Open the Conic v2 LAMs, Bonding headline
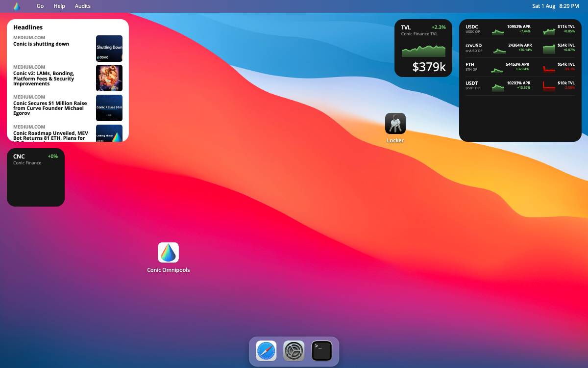588x368 pixels. (44, 79)
